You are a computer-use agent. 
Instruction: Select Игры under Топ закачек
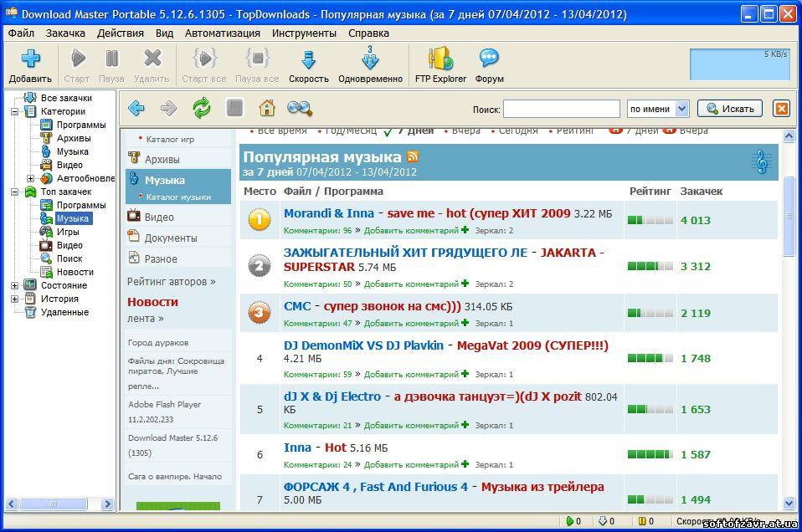click(68, 232)
